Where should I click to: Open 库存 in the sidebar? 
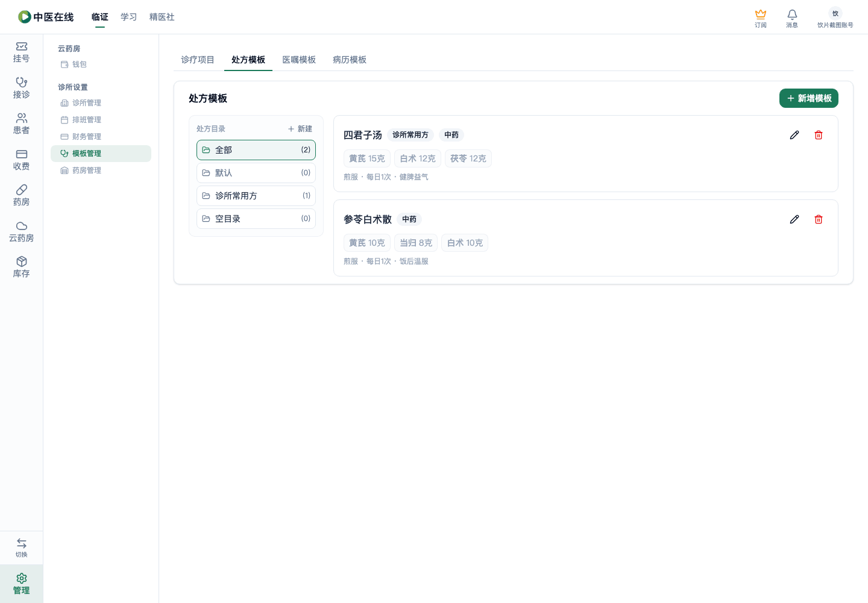click(x=22, y=267)
